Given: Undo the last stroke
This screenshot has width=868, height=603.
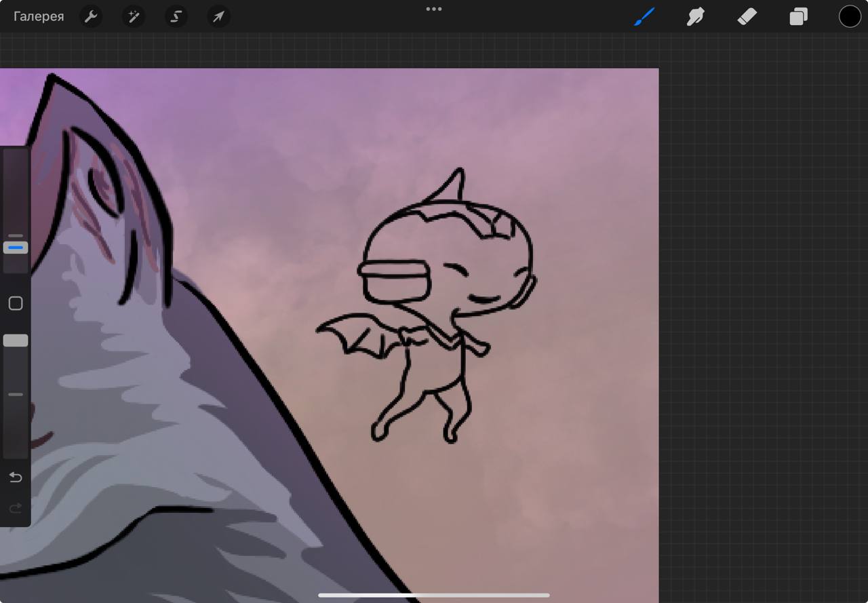Looking at the screenshot, I should (x=16, y=478).
